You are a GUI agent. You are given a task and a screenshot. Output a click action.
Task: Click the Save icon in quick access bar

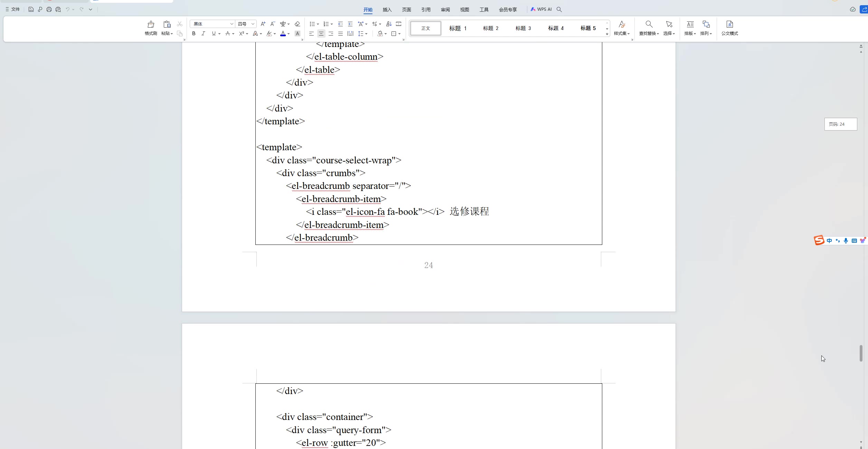(x=31, y=9)
